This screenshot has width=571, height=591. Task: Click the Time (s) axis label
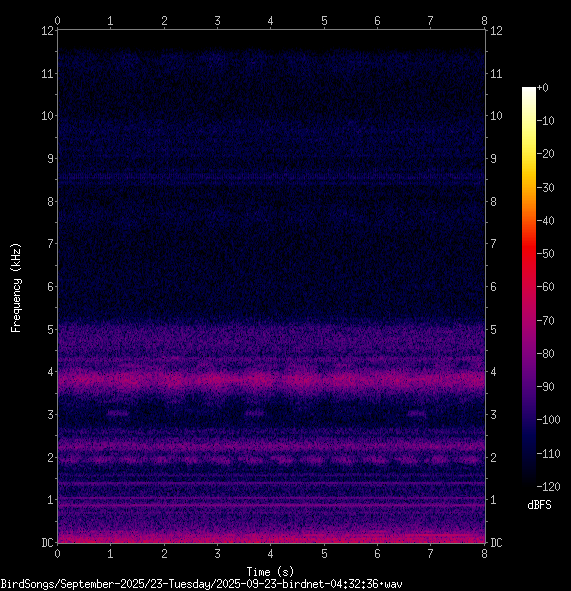[x=270, y=572]
